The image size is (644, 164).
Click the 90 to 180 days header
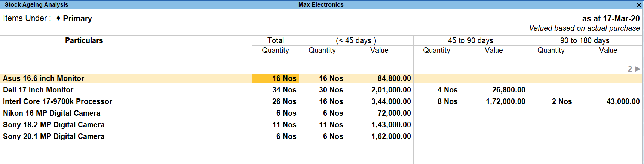585,40
